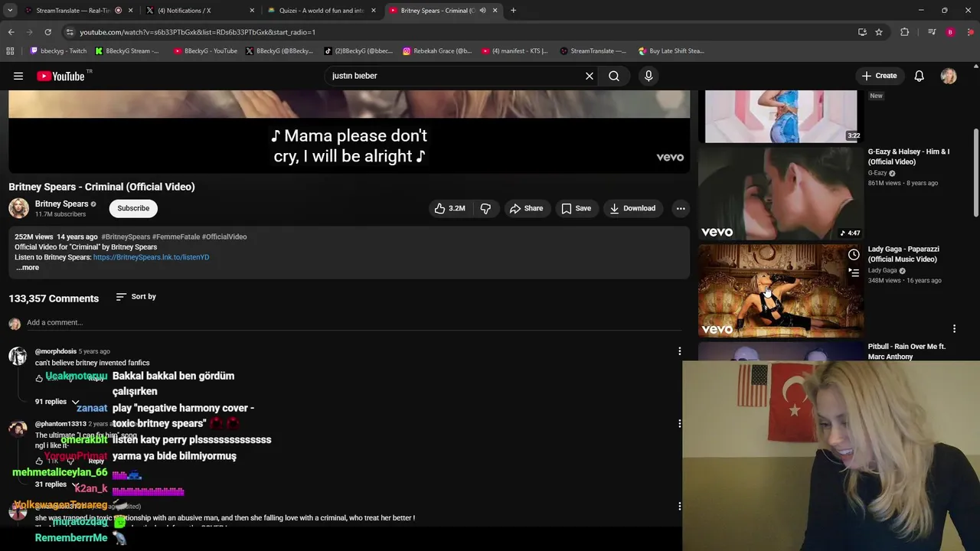The height and width of the screenshot is (551, 980).
Task: Open the YouTube account avatar menu
Action: tap(949, 76)
